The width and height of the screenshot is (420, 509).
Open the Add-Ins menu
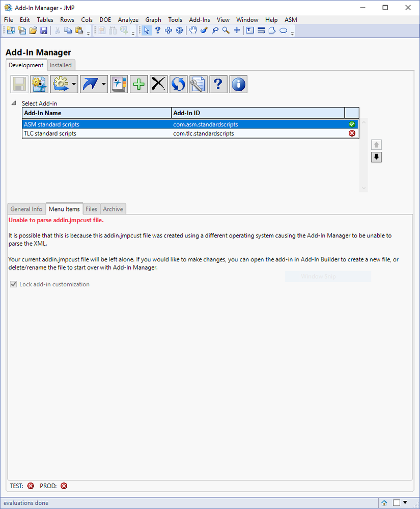pyautogui.click(x=200, y=20)
